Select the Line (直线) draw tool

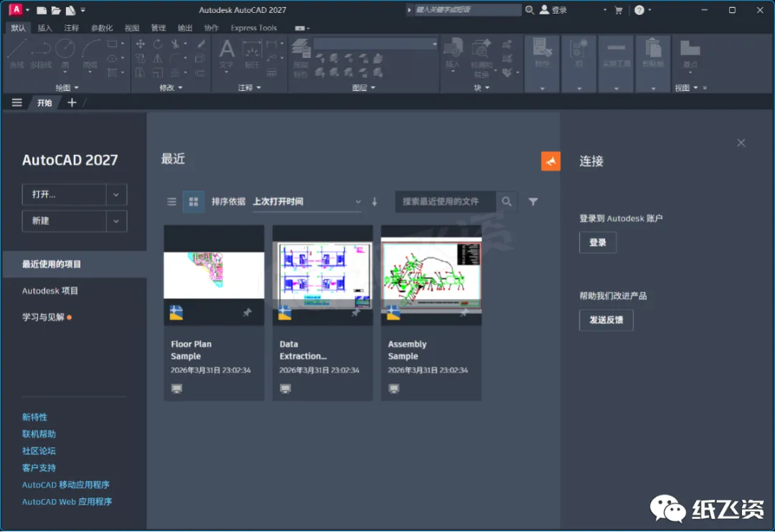[17, 54]
